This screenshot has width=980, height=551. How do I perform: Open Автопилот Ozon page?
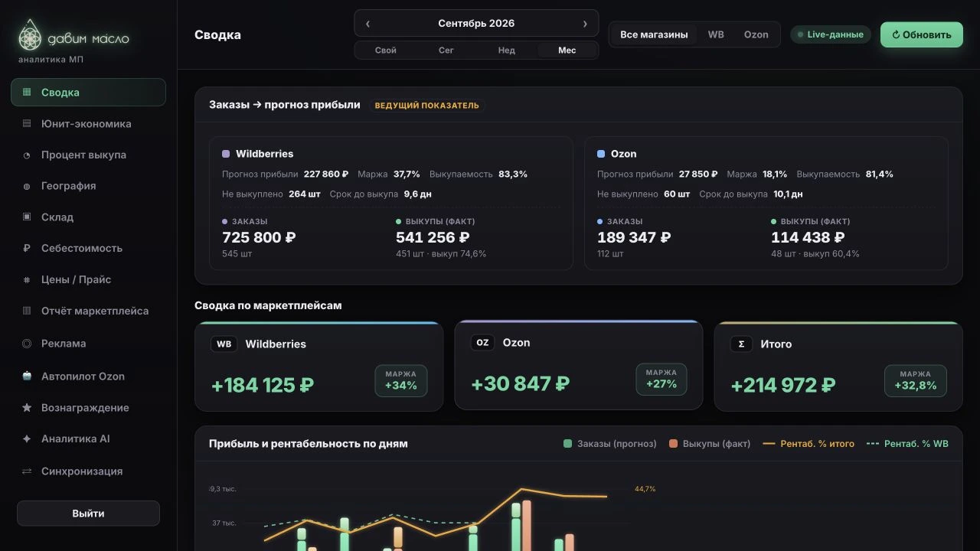click(88, 377)
